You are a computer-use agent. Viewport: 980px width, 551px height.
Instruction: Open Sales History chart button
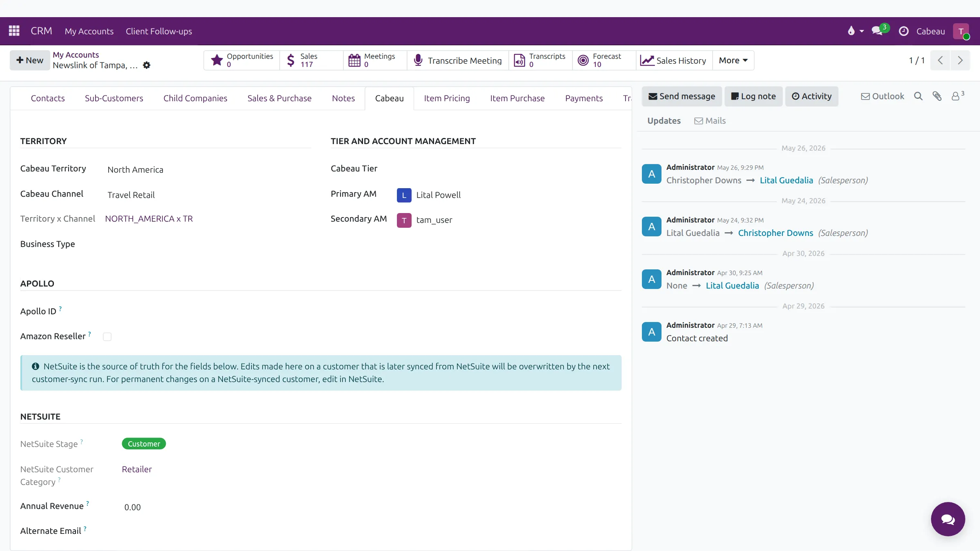tap(674, 60)
